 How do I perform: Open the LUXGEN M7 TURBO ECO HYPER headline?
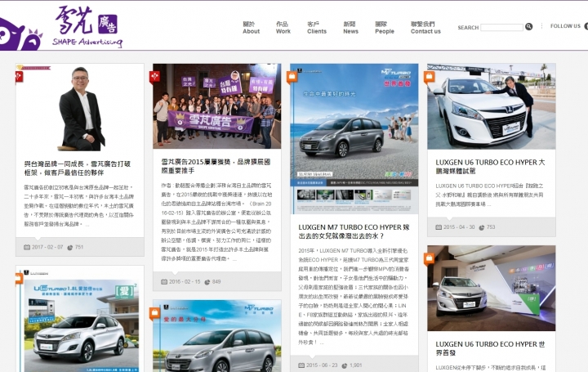click(354, 231)
